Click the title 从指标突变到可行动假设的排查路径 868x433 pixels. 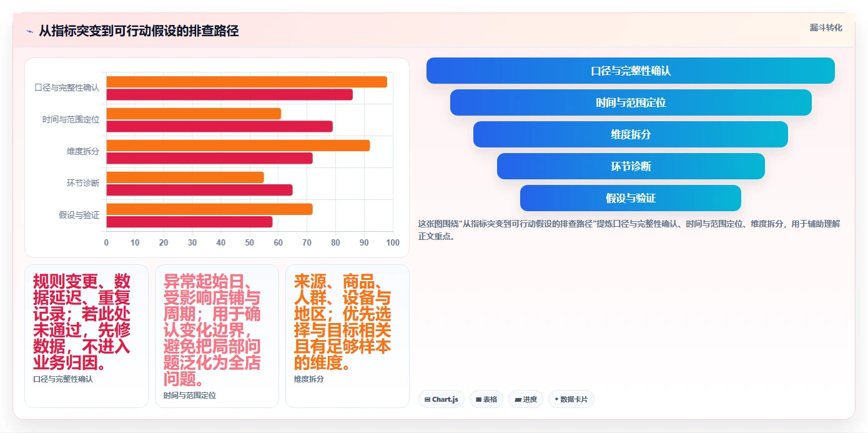(x=139, y=31)
